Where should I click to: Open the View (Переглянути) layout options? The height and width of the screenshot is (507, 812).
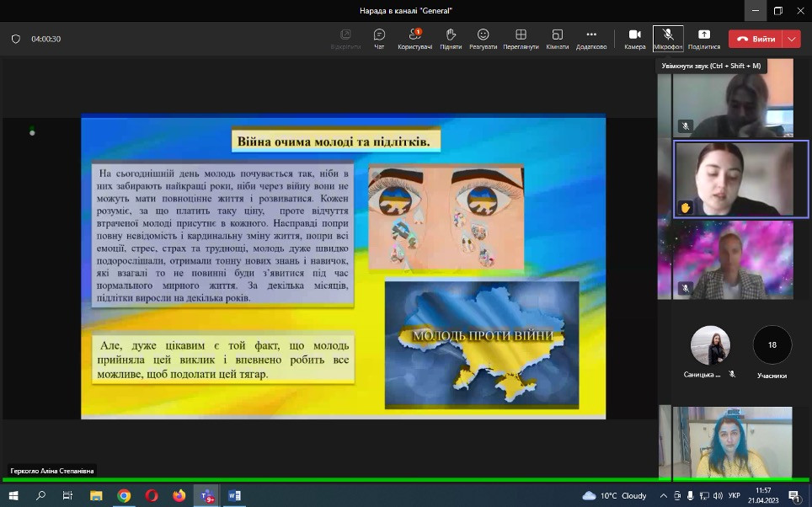(521, 38)
